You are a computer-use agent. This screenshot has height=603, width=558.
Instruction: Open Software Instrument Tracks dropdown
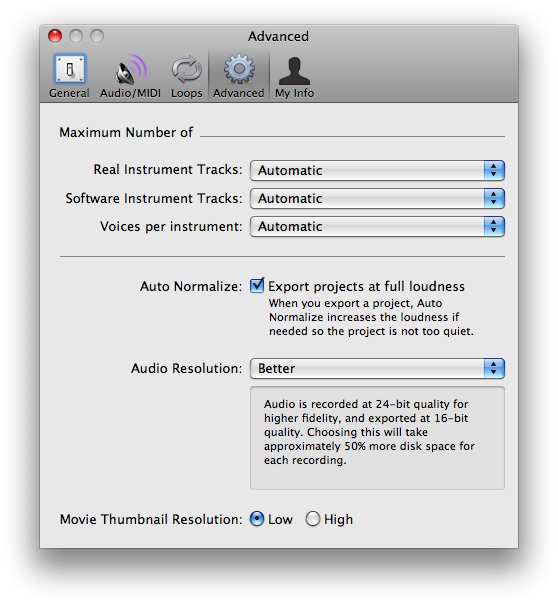pyautogui.click(x=377, y=198)
